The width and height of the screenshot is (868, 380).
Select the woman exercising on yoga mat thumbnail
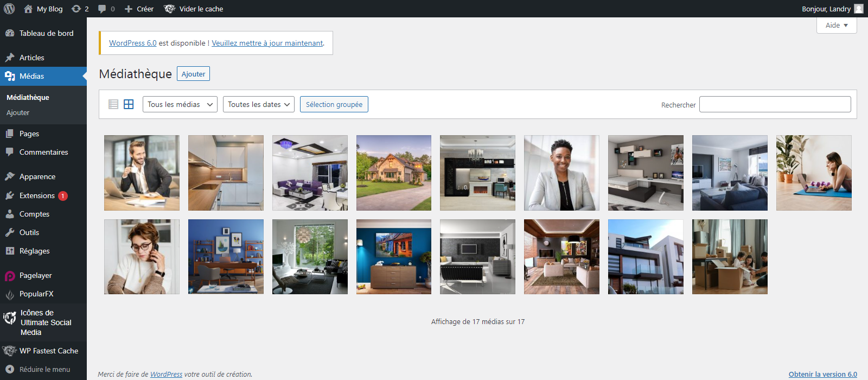814,173
